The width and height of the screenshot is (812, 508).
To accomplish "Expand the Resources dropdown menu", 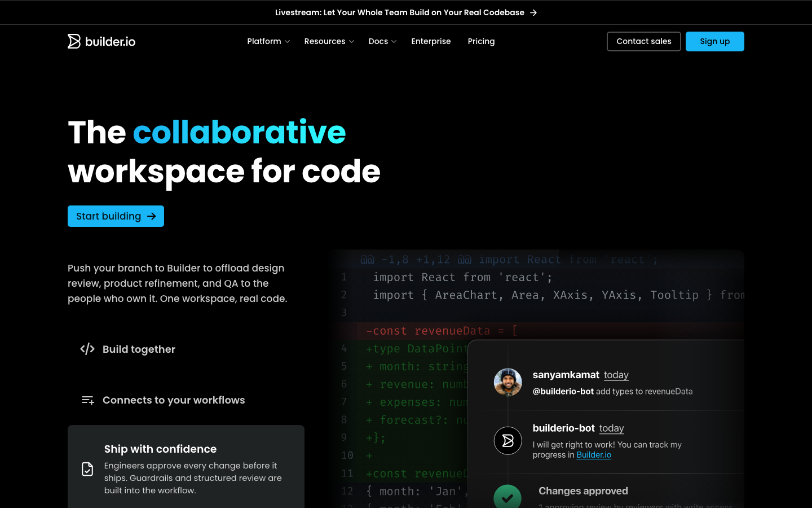I will click(x=329, y=41).
